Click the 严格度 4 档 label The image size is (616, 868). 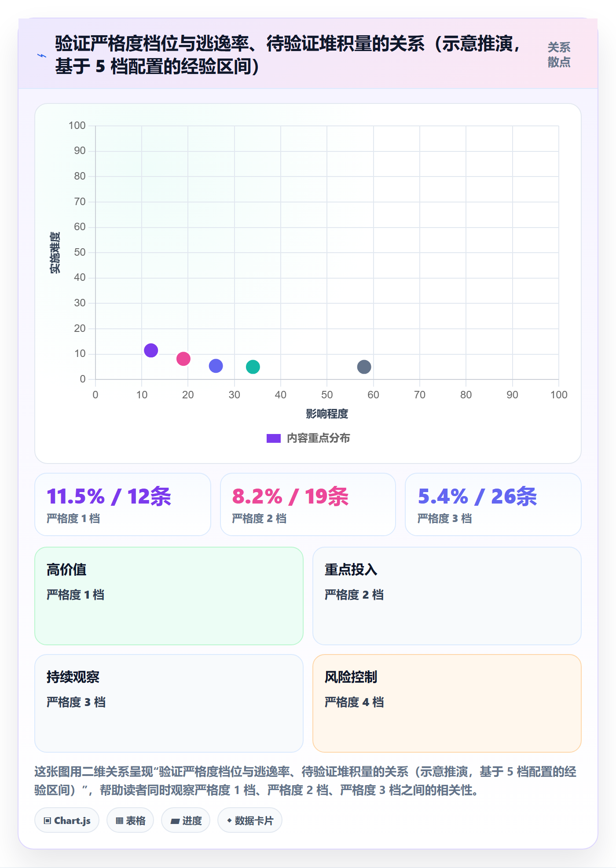tap(354, 702)
